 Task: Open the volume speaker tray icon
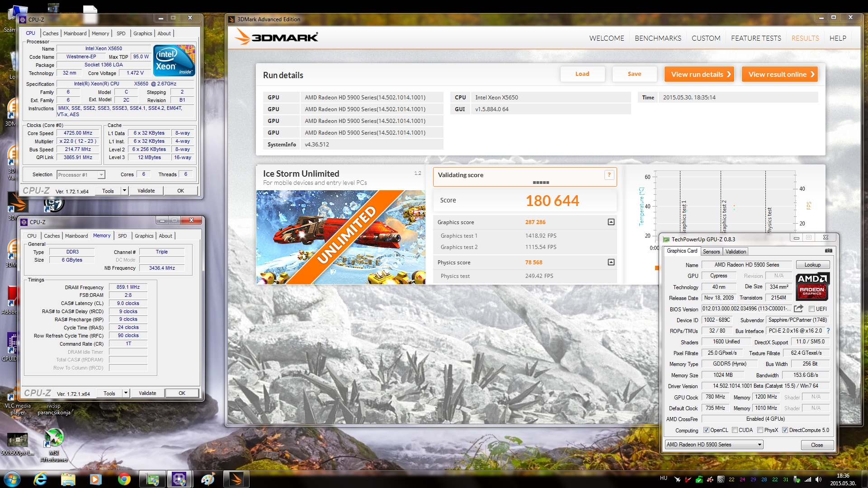tap(818, 479)
